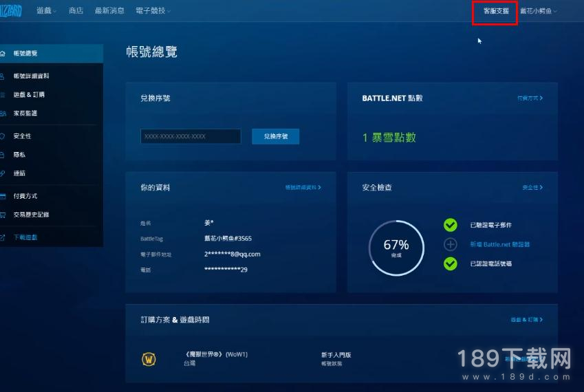Click the lock icon next to 隱私
584x392 pixels.
[3, 155]
